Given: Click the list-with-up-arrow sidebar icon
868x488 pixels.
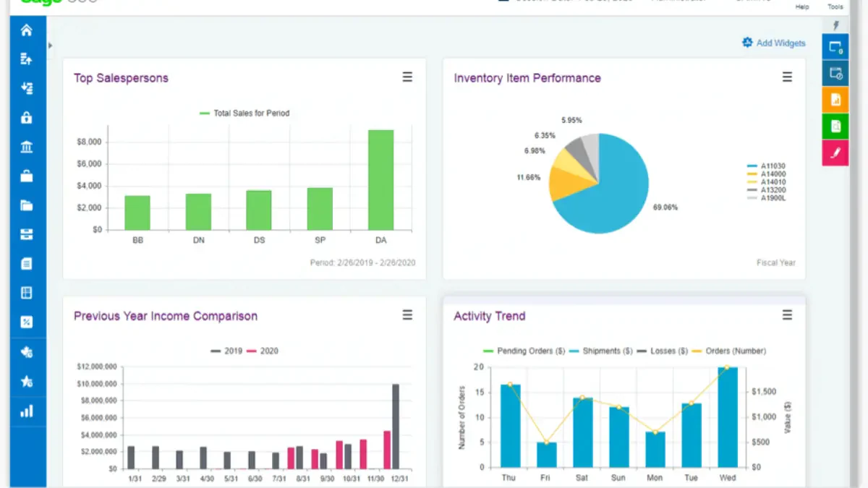Looking at the screenshot, I should pos(27,59).
